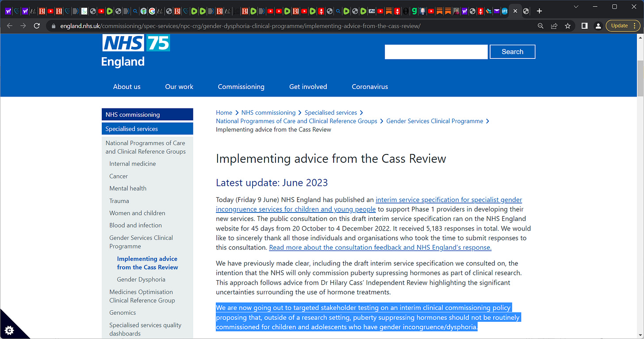Viewport: 644px width, 339px height.
Task: Open the Coronavirus navigation item
Action: click(370, 87)
